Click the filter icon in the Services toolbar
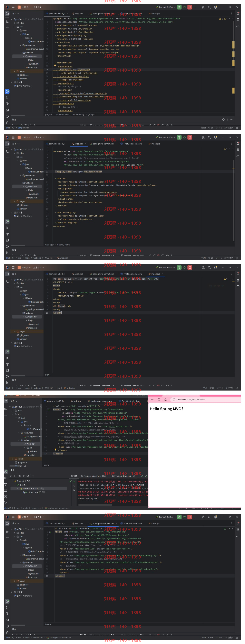The width and height of the screenshot is (245, 644). [24, 476]
